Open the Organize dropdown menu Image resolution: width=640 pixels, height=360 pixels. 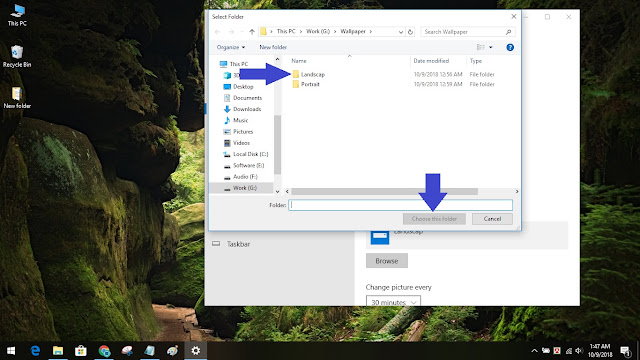pos(231,47)
